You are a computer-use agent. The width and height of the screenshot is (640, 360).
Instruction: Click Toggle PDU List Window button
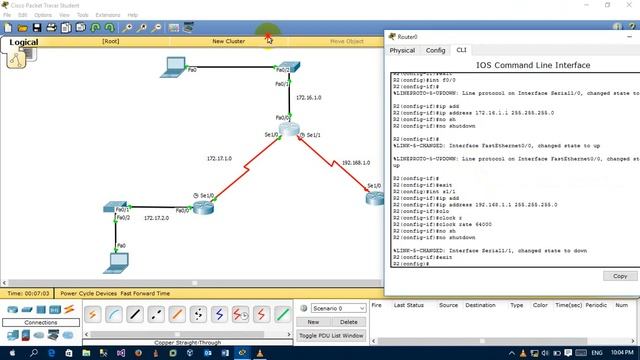point(331,336)
